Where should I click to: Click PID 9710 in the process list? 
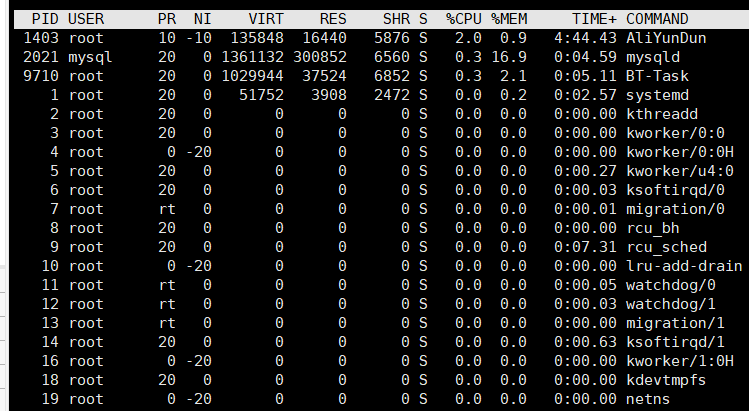point(41,76)
